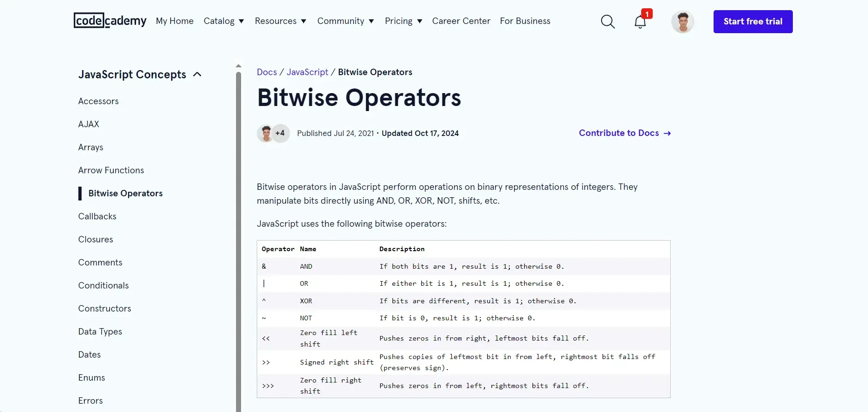Image resolution: width=868 pixels, height=412 pixels.
Task: Open the search magnifier icon
Action: 608,22
